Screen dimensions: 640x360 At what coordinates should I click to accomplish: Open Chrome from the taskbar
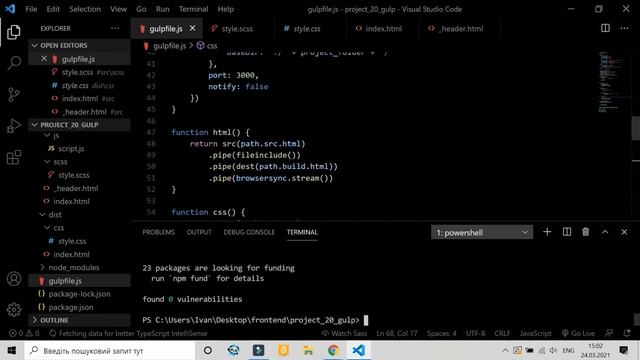tap(333, 350)
